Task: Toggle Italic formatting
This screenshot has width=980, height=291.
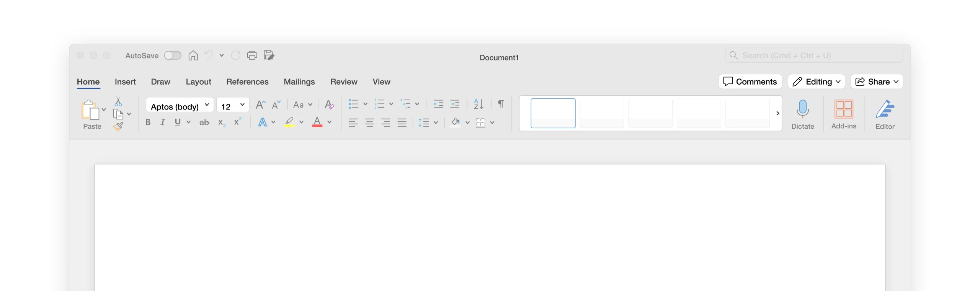Action: point(163,123)
